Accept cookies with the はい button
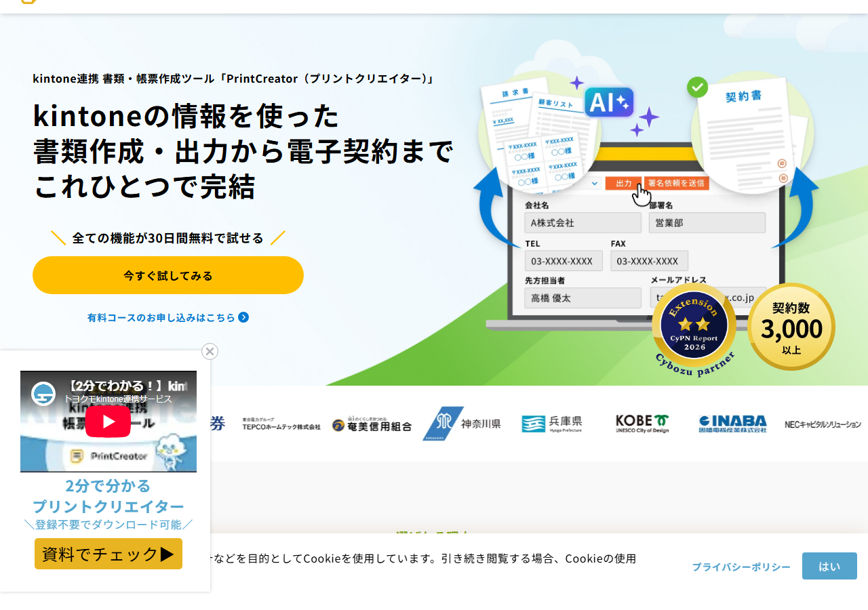868x610 pixels. click(829, 566)
